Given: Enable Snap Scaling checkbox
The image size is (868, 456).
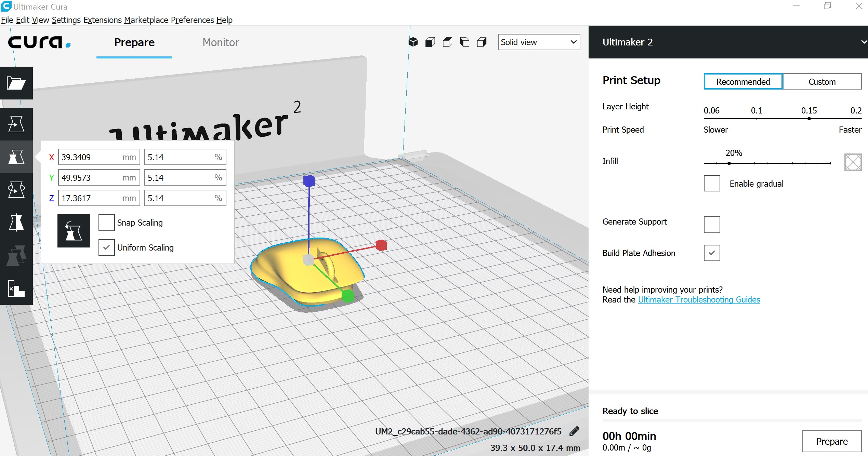Looking at the screenshot, I should 106,223.
